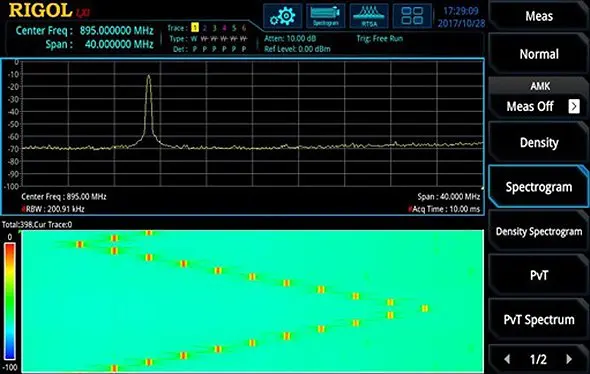Tap the Total:398, Cur Trace:0 label

(37, 225)
